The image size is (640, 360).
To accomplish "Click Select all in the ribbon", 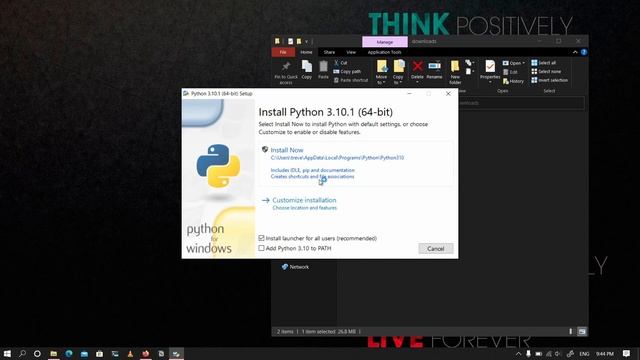I will [544, 63].
